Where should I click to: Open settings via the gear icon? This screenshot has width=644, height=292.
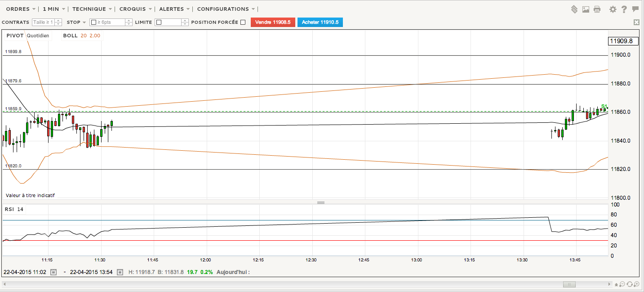[x=613, y=9]
